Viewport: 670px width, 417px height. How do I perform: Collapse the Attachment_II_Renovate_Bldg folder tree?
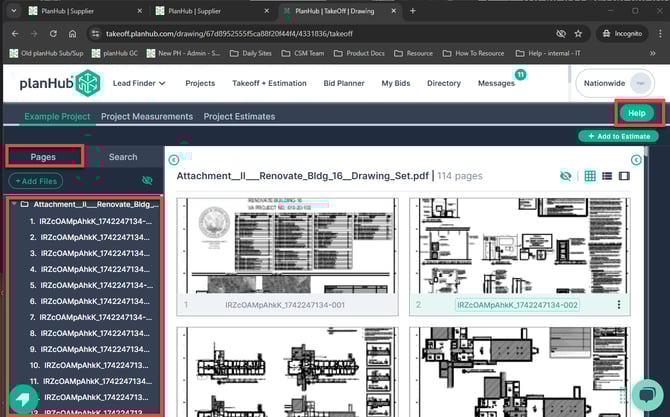coord(12,204)
